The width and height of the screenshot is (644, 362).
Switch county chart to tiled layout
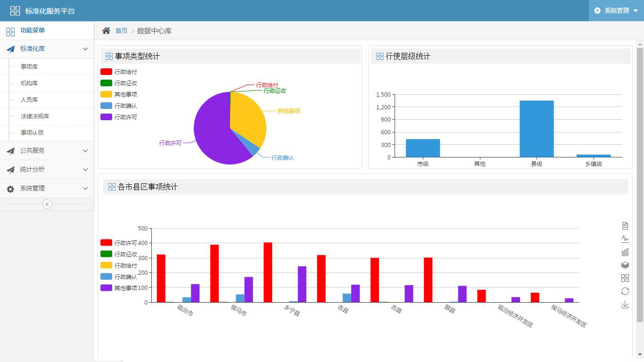(x=625, y=278)
